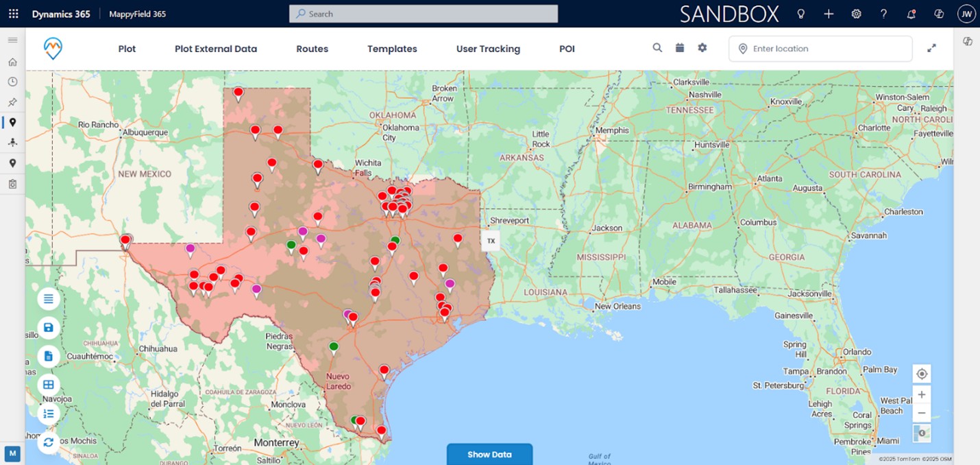Open the clipboard icon in the left sidebar
Viewport: 980px width, 465px height.
12,184
